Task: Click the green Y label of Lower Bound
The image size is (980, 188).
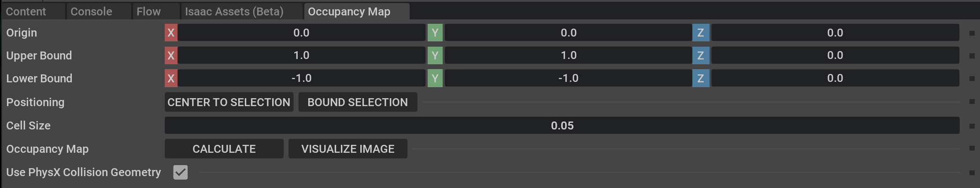Action: [x=435, y=78]
